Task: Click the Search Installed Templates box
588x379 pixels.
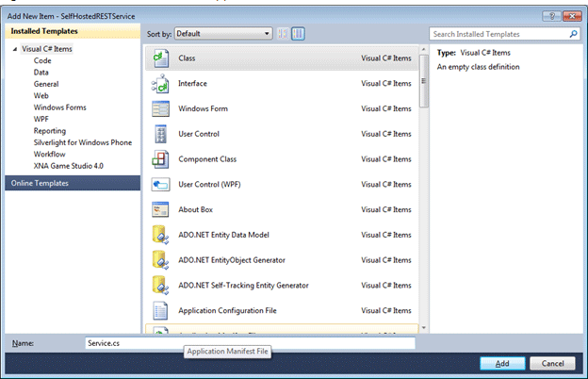Action: click(x=504, y=34)
